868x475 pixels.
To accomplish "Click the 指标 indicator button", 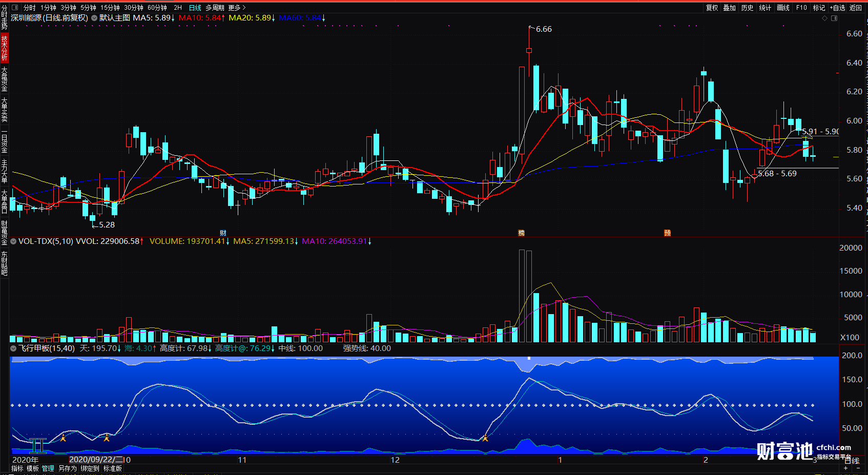I will [x=17, y=468].
